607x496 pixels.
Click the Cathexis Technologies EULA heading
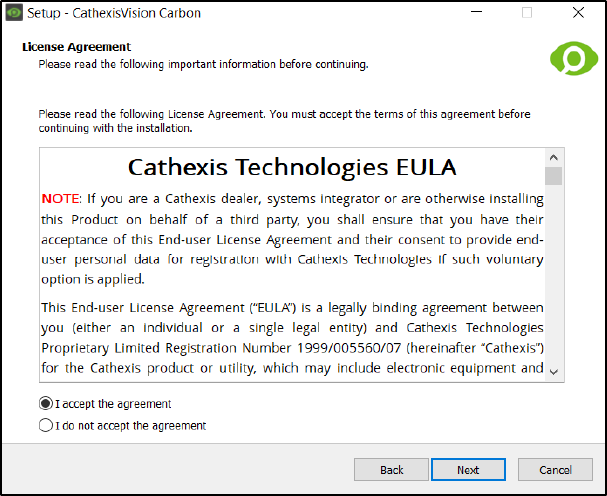(x=292, y=168)
